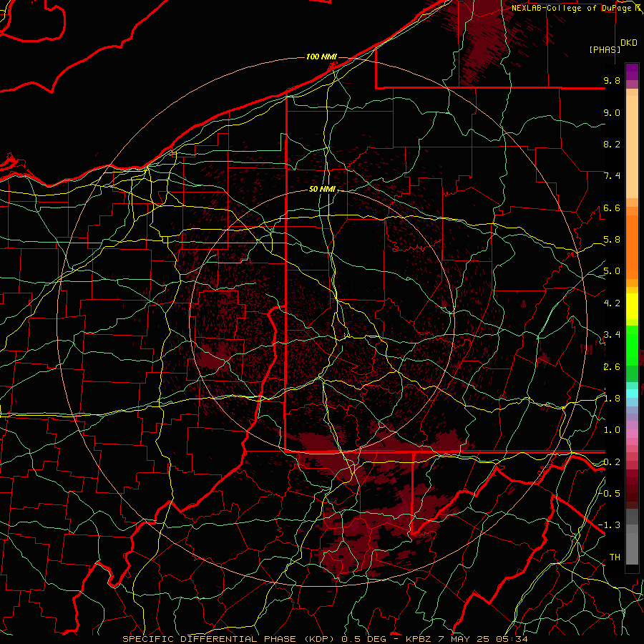The image size is (644, 644).
Task: Click the TH label at the legend bottom
Action: tap(615, 557)
